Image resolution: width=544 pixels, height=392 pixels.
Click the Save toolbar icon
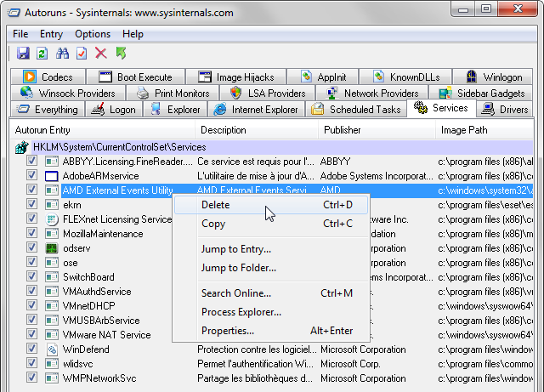click(23, 53)
